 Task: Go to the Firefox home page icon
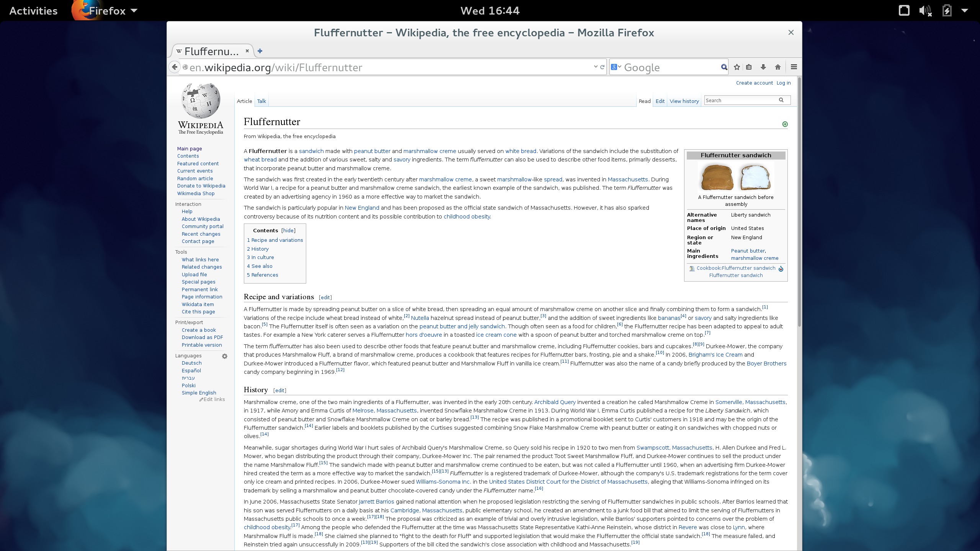pyautogui.click(x=777, y=67)
